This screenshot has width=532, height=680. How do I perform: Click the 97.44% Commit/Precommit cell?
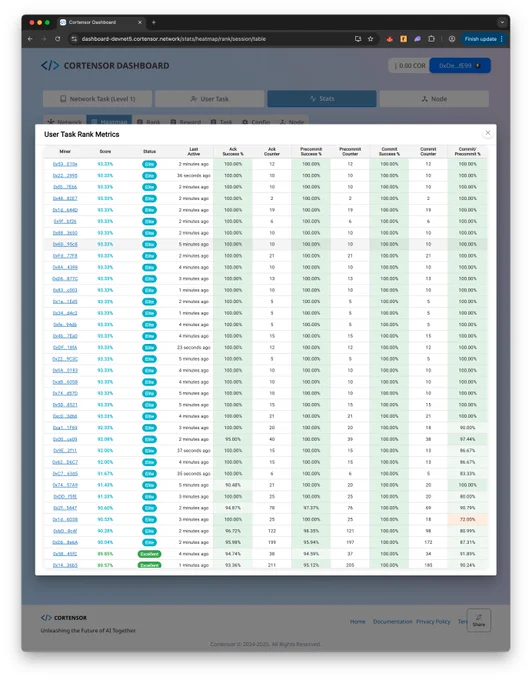point(467,439)
